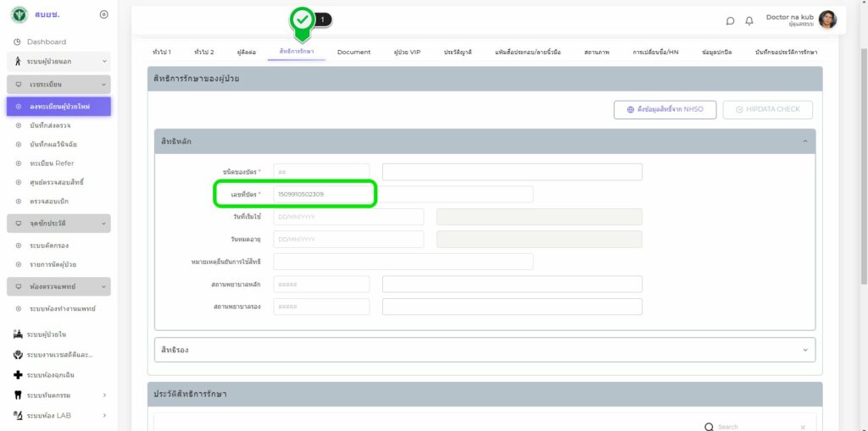The height and width of the screenshot is (431, 868).
Task: Expand the สิทธิรอง section
Action: click(804, 350)
